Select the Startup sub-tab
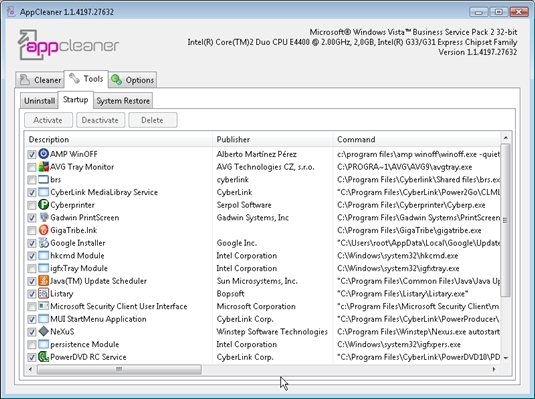535x399 pixels. point(75,100)
